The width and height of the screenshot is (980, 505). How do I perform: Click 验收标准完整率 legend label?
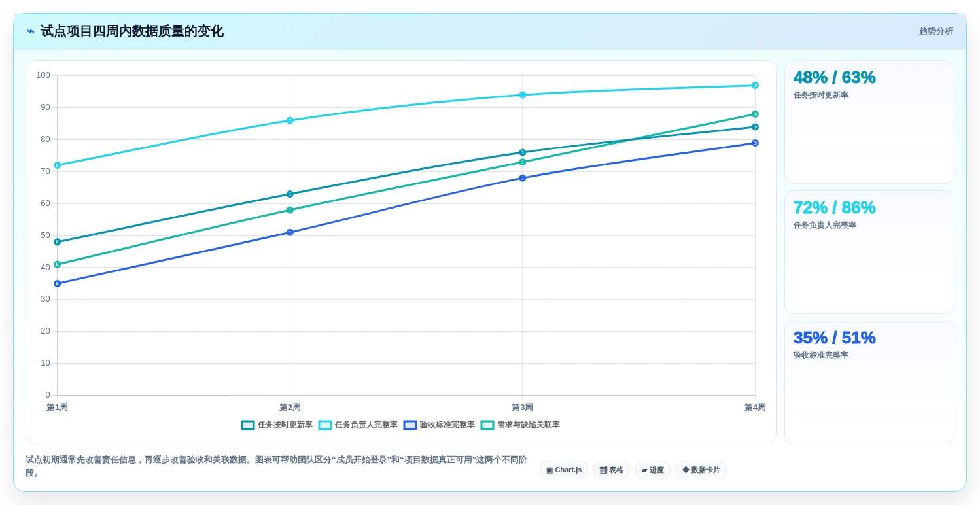[x=447, y=425]
